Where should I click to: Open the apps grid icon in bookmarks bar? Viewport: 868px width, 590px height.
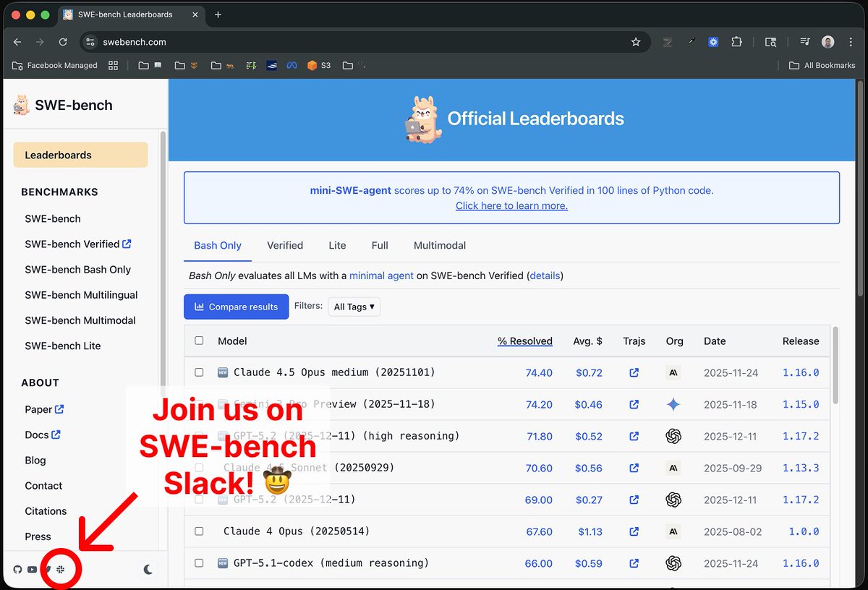[x=113, y=65]
